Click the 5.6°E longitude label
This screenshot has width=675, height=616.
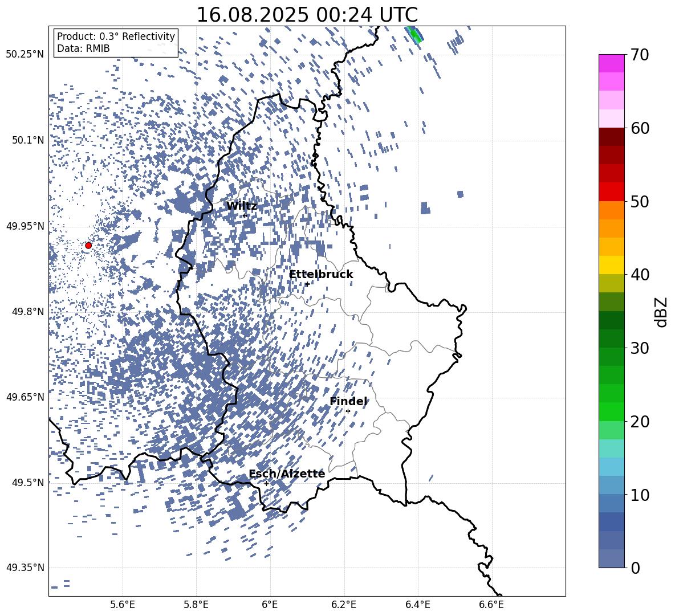[x=123, y=605]
